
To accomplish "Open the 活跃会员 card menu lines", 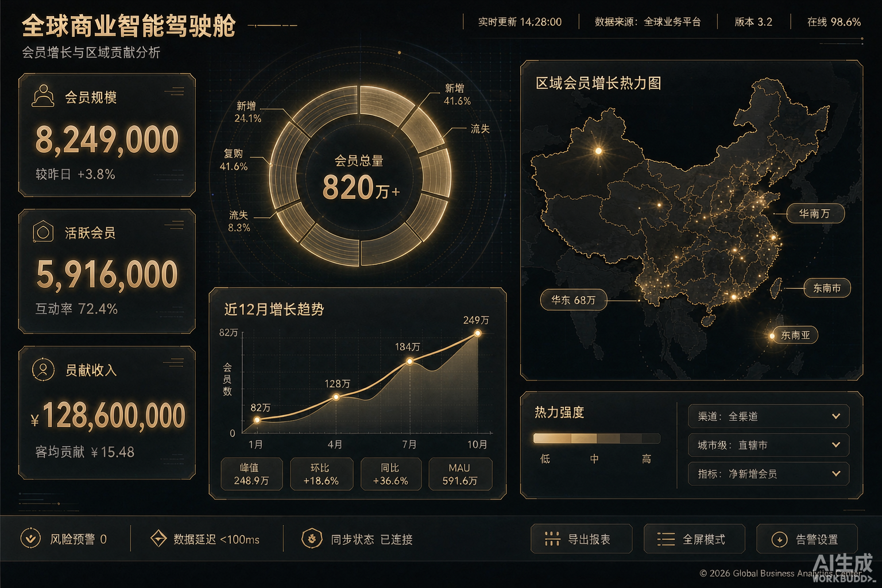I will [175, 225].
